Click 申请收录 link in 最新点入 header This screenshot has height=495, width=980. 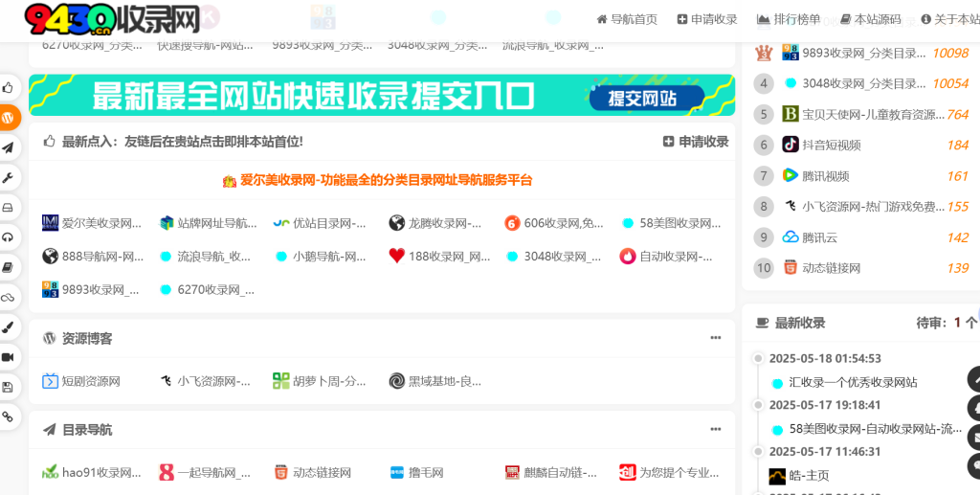coord(696,142)
